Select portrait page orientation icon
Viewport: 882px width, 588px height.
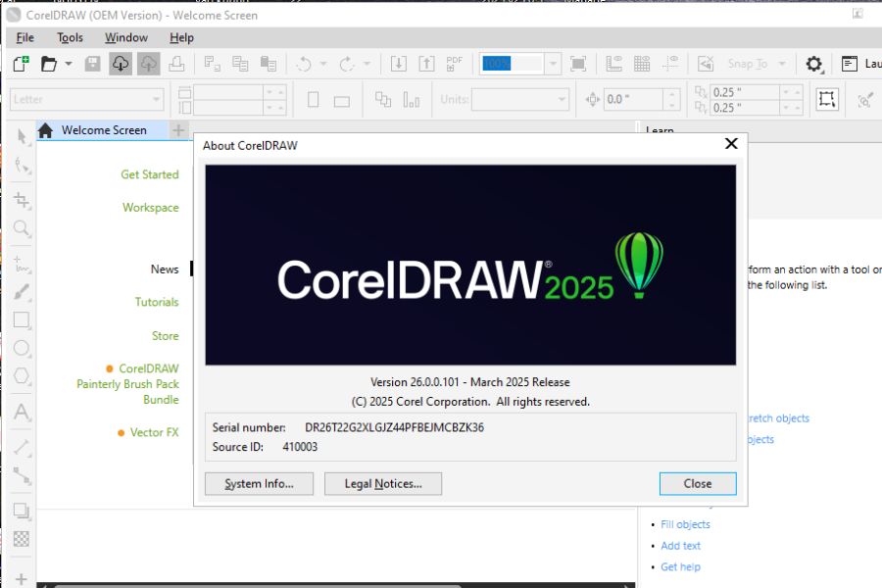pos(314,100)
